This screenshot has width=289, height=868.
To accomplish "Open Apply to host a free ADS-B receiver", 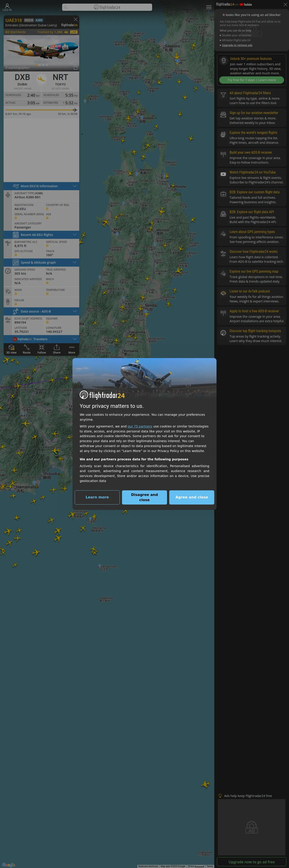I will point(252,316).
